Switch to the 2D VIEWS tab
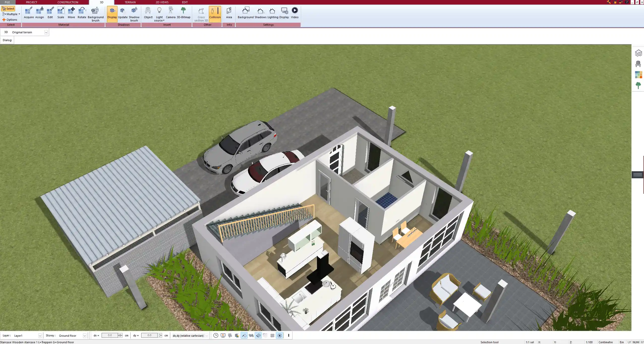Screen dimensions: 644x344 click(x=162, y=2)
